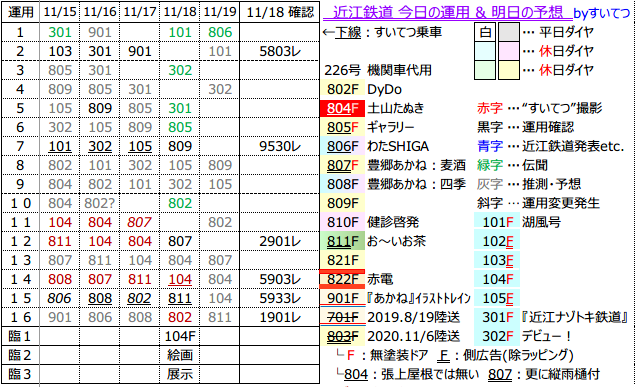The image size is (635, 387).
Task: Select the 11/16 column header
Action: coord(100,12)
